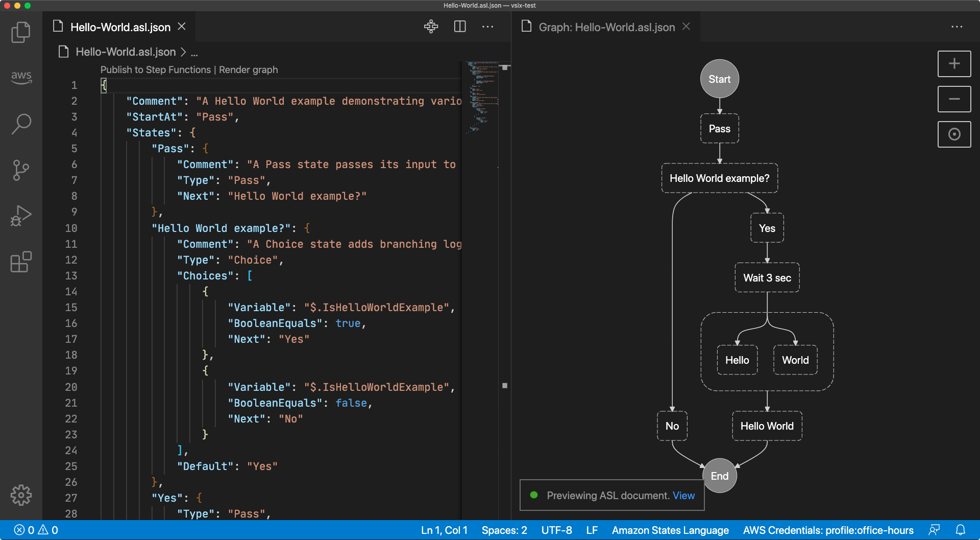Open the Explorer view in activity bar

pos(21,32)
